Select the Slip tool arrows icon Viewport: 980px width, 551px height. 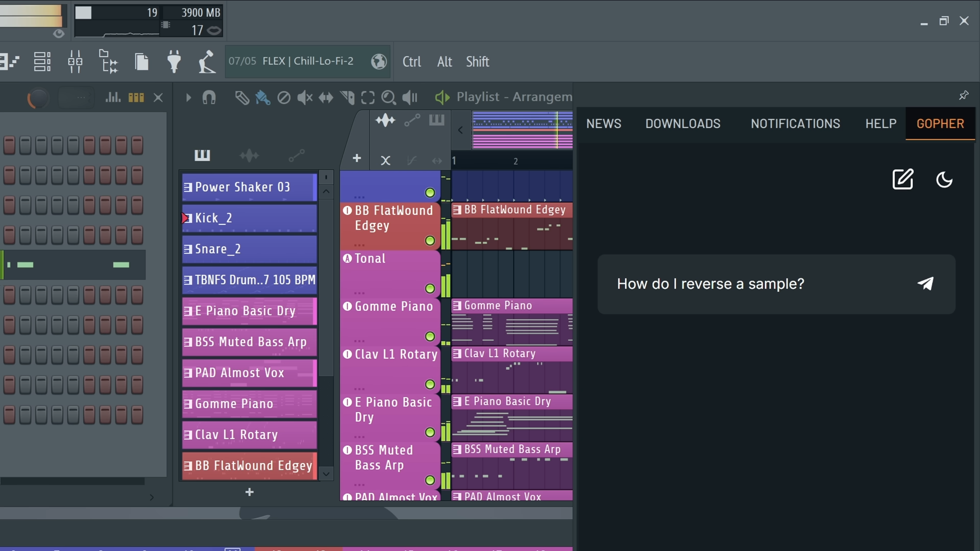click(326, 97)
